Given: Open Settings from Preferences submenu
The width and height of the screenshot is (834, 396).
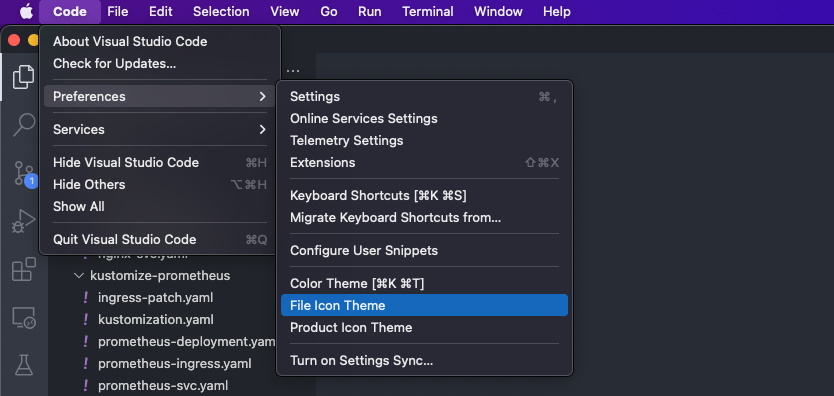Looking at the screenshot, I should coord(424,97).
